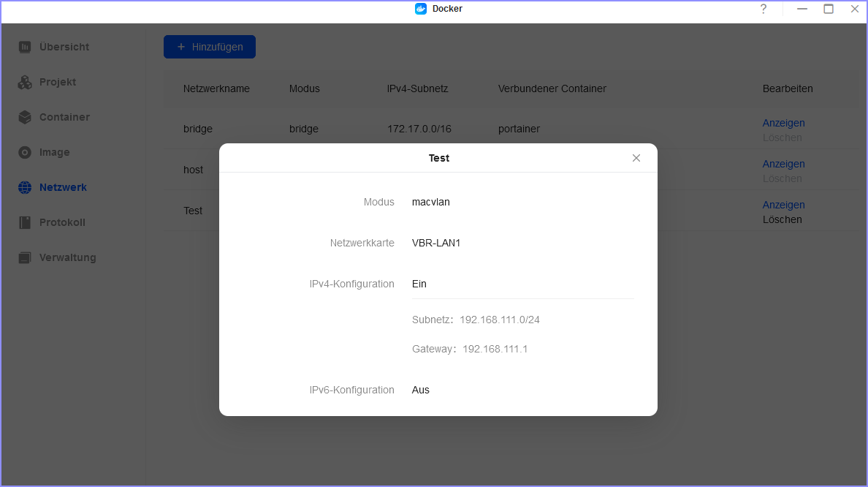Click the Test dialog title
This screenshot has height=487, width=868.
click(x=439, y=158)
